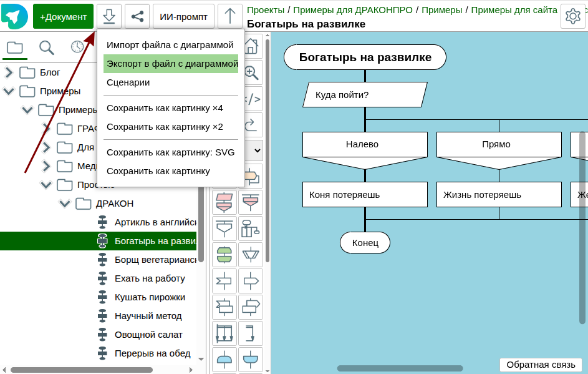The width and height of the screenshot is (588, 374).
Task: Select the Налево branch node
Action: point(365,145)
